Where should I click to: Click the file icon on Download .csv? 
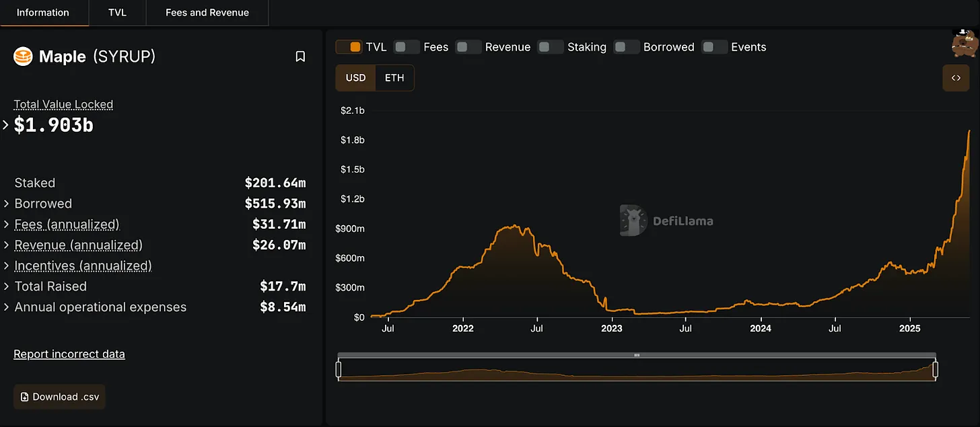pyautogui.click(x=25, y=397)
